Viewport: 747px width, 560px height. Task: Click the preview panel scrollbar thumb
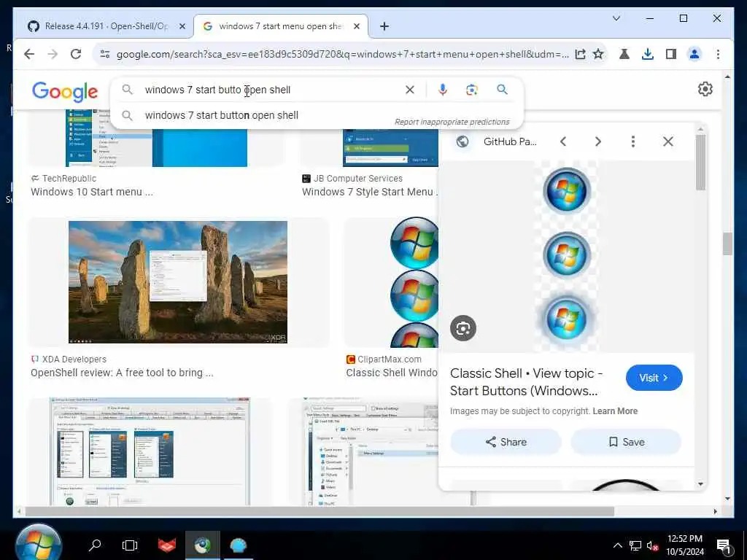click(x=700, y=163)
